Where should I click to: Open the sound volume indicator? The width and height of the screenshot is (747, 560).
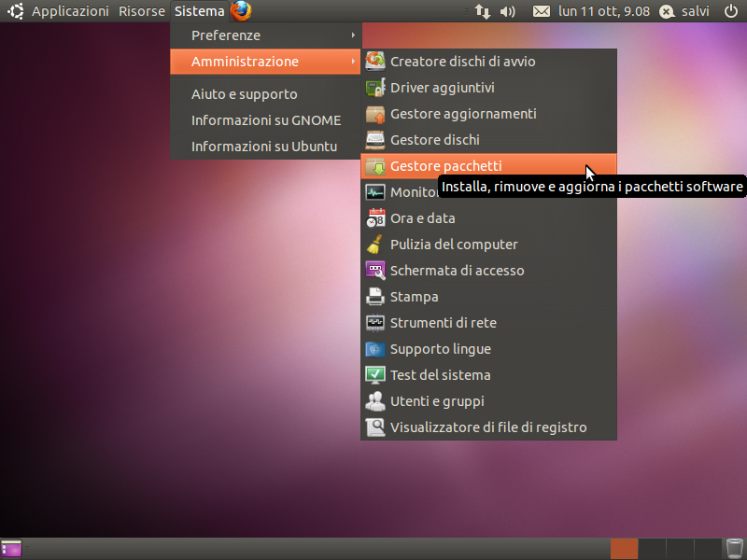click(507, 11)
